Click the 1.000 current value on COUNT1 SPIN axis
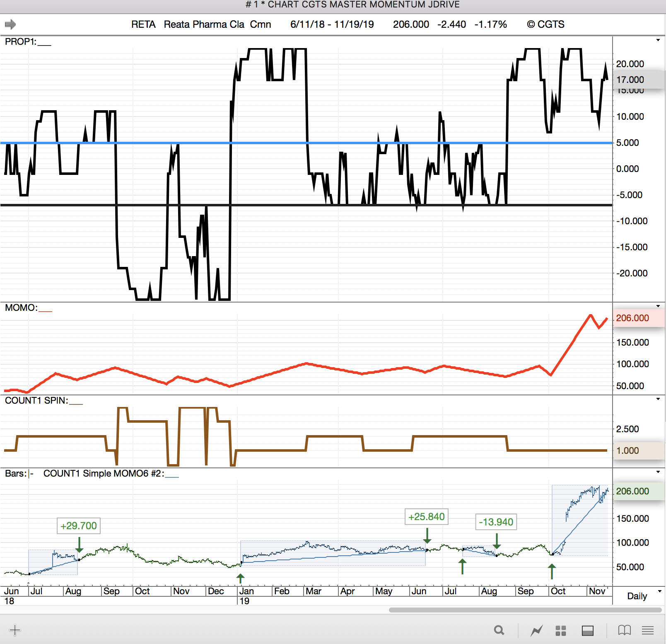This screenshot has height=644, width=666. point(628,451)
